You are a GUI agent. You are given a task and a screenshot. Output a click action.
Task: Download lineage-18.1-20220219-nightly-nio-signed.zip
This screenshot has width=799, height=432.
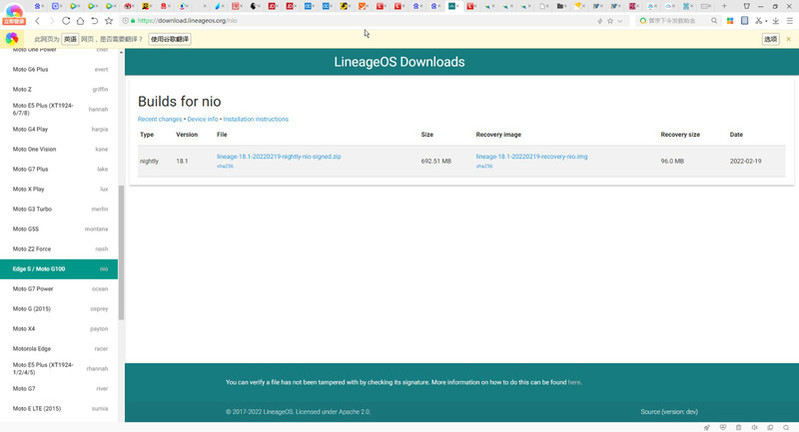point(279,156)
